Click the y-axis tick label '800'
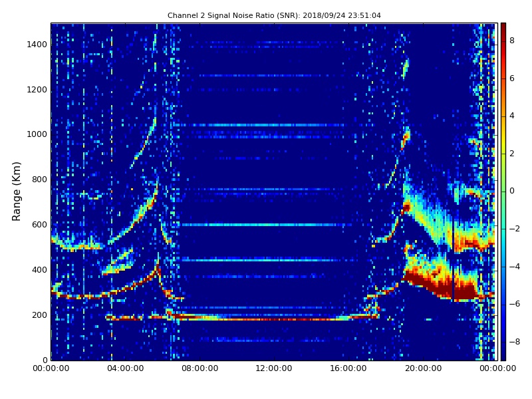The height and width of the screenshot is (399, 532). click(x=39, y=180)
